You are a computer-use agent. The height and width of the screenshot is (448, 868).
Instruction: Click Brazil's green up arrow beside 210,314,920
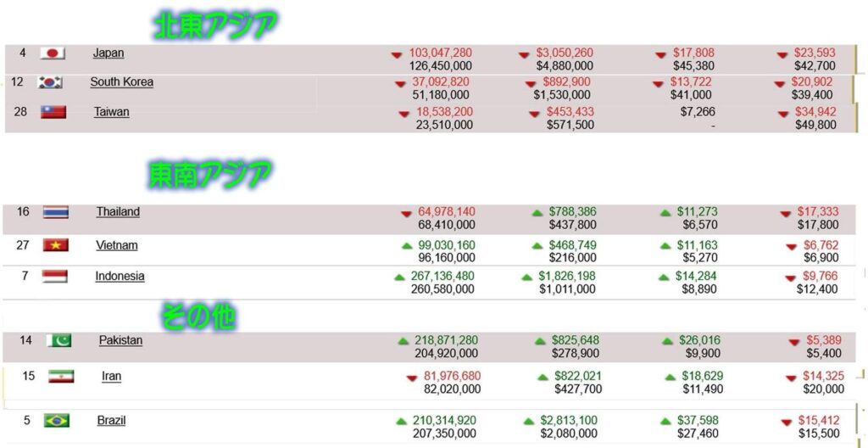pos(401,422)
